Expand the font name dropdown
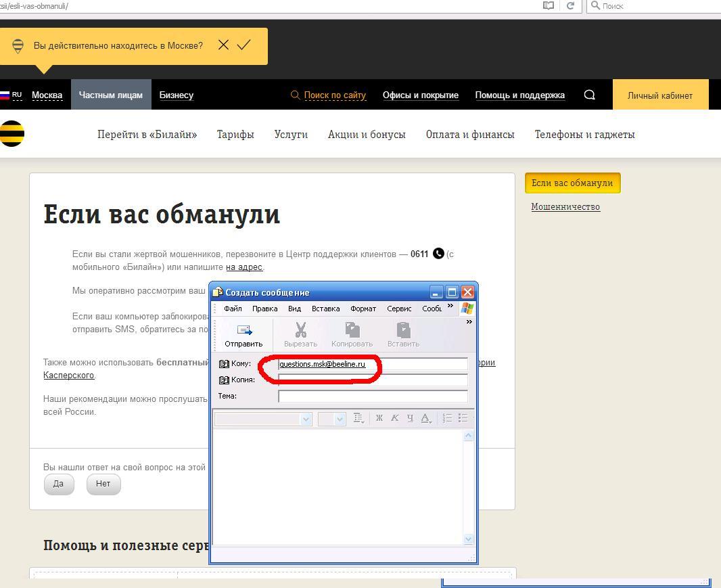The height and width of the screenshot is (588, 721). pyautogui.click(x=306, y=420)
